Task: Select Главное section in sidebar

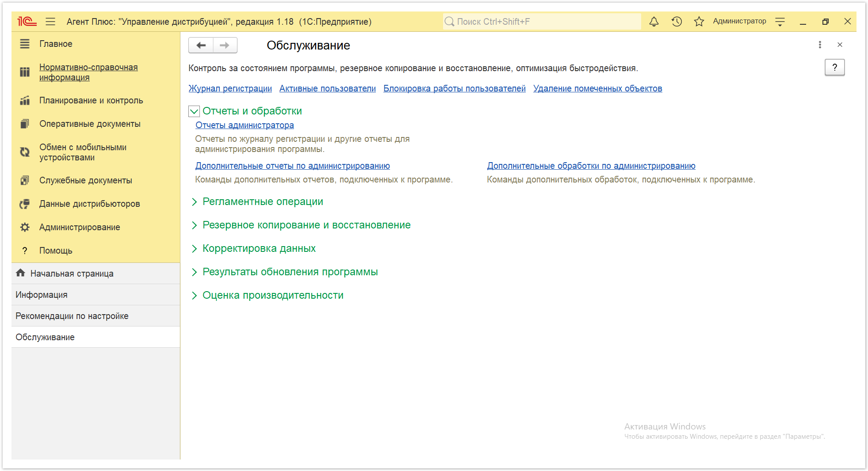Action: click(56, 44)
